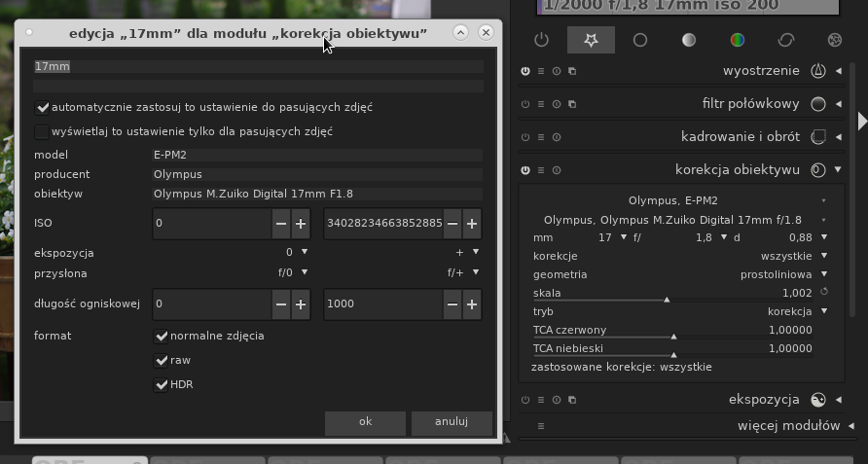The height and width of the screenshot is (464, 868).
Task: Switch to basic group circle tab
Action: point(640,40)
